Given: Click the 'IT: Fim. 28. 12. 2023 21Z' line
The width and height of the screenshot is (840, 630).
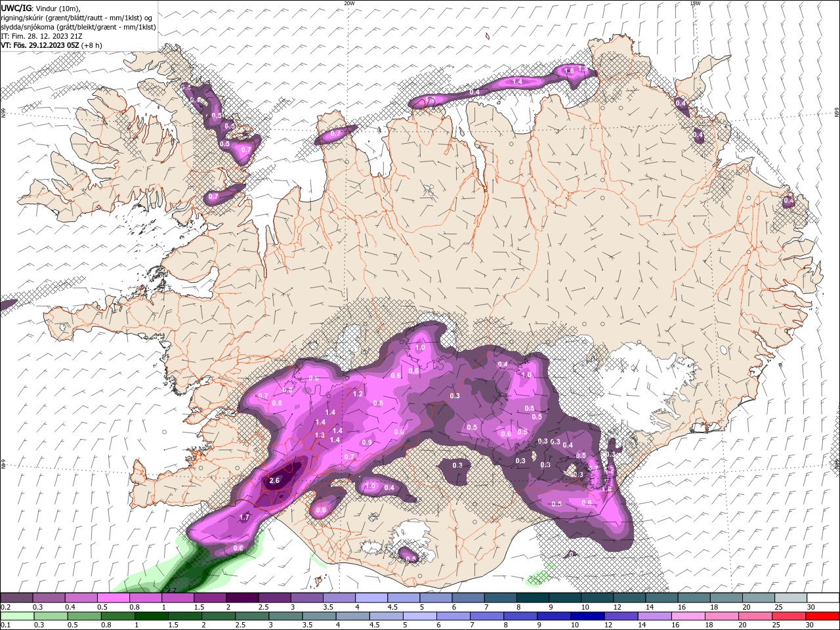Looking at the screenshot, I should tap(41, 37).
